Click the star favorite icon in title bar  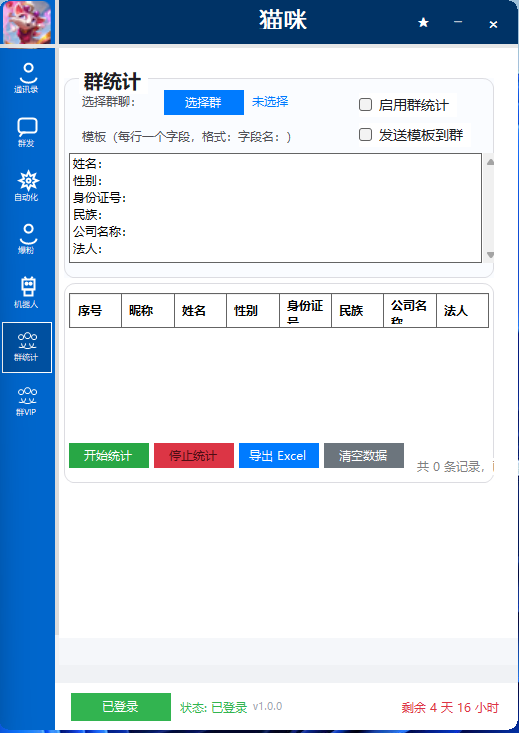(423, 22)
